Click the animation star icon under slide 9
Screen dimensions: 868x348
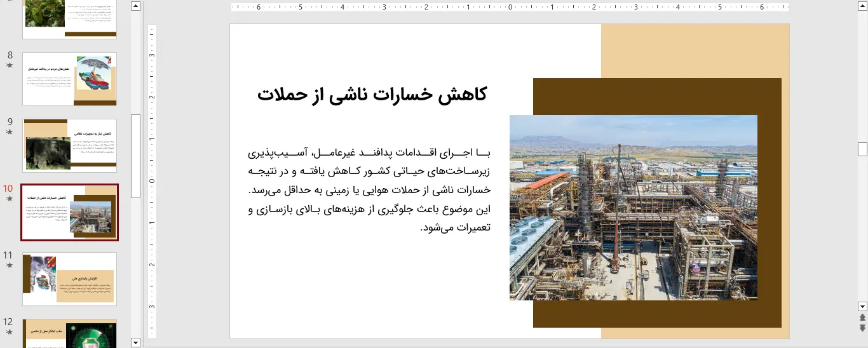10,131
